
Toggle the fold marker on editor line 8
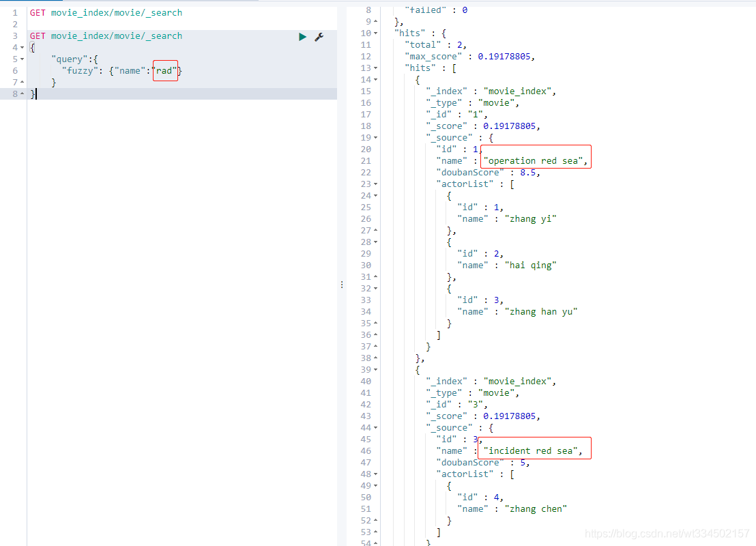click(23, 94)
